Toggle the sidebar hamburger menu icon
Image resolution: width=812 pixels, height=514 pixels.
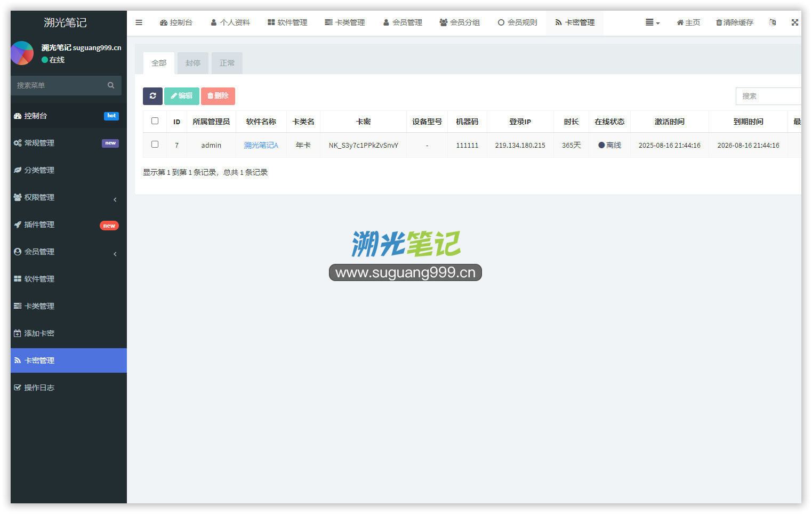139,22
